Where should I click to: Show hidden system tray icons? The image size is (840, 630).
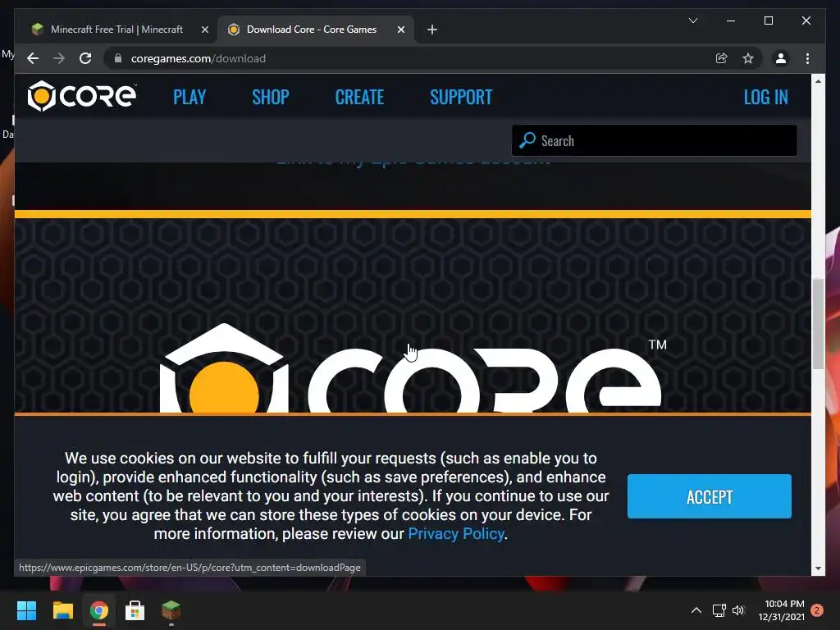point(696,610)
